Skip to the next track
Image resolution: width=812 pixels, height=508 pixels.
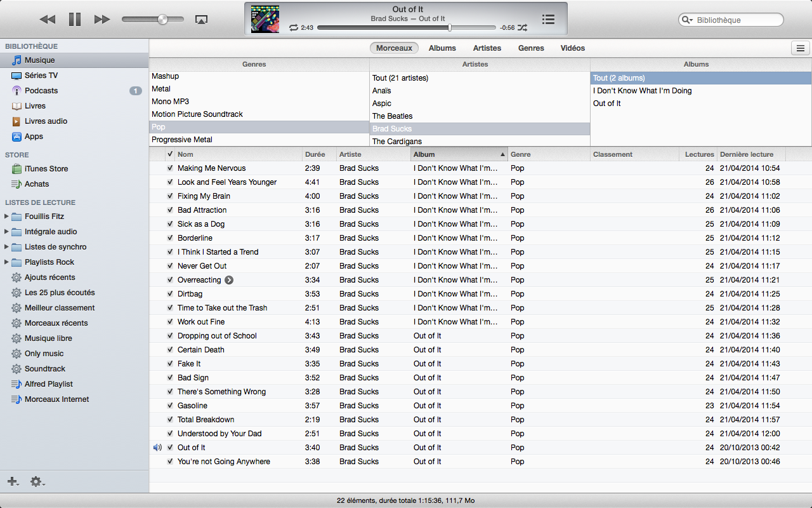(101, 20)
